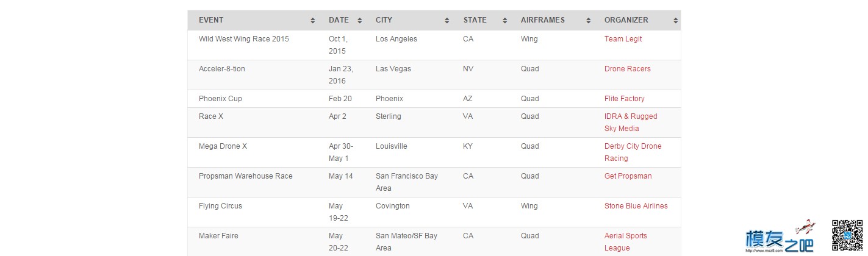Click the QR code image
The height and width of the screenshot is (256, 868).
847,235
